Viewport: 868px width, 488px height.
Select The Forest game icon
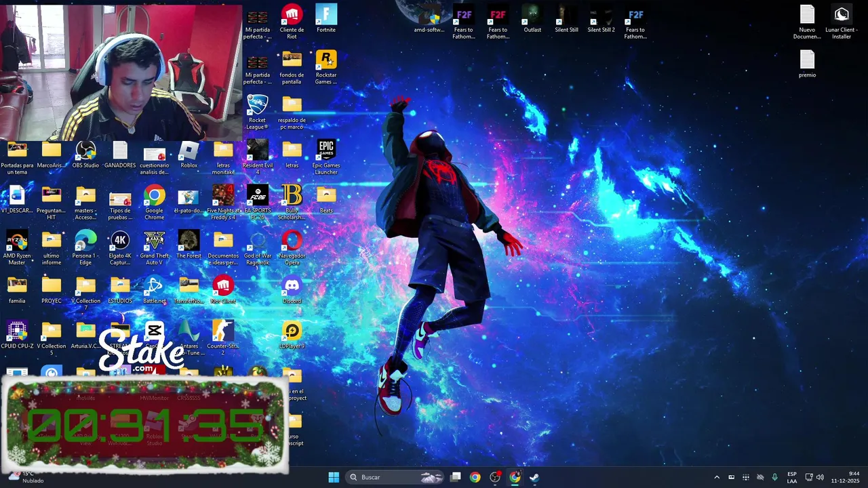189,245
